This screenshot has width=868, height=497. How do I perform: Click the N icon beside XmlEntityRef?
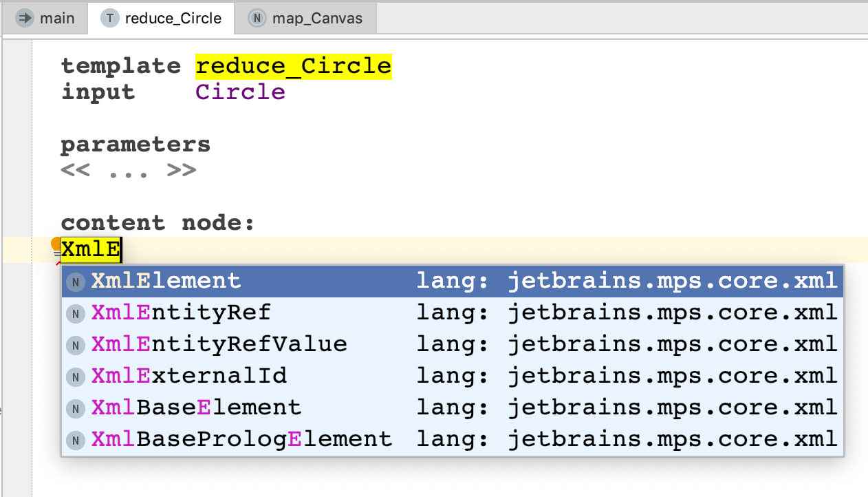click(76, 313)
